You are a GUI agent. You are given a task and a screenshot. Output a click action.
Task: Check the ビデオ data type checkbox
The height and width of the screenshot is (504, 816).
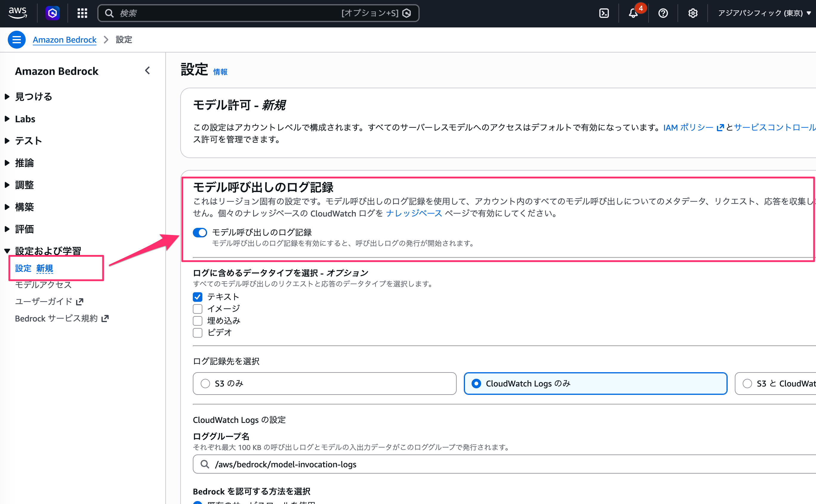point(198,333)
